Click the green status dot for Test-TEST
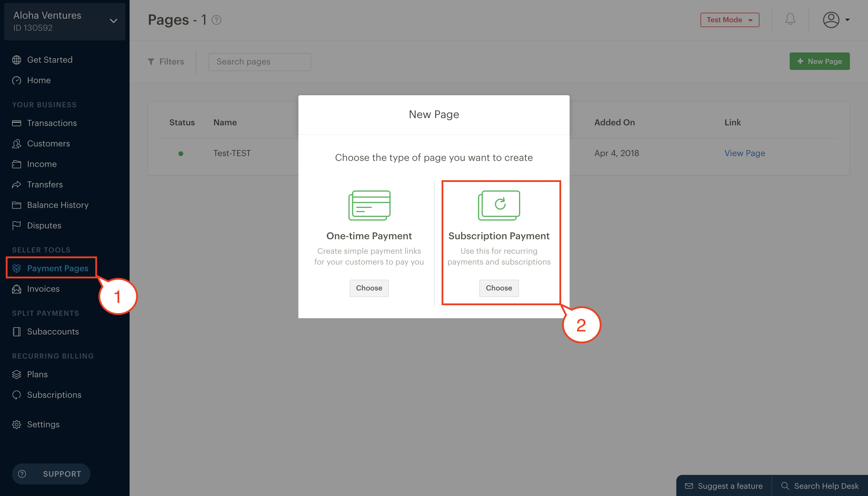This screenshot has width=868, height=496. tap(181, 154)
